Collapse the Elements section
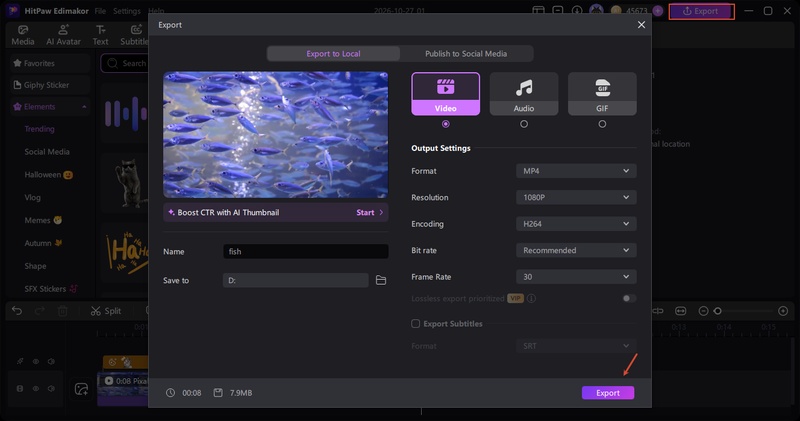800x421 pixels. pyautogui.click(x=50, y=107)
